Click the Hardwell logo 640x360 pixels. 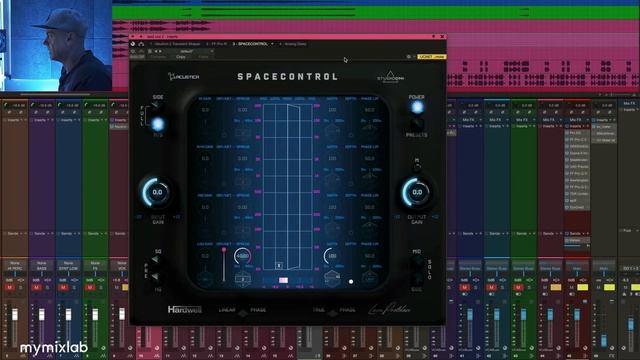point(184,310)
